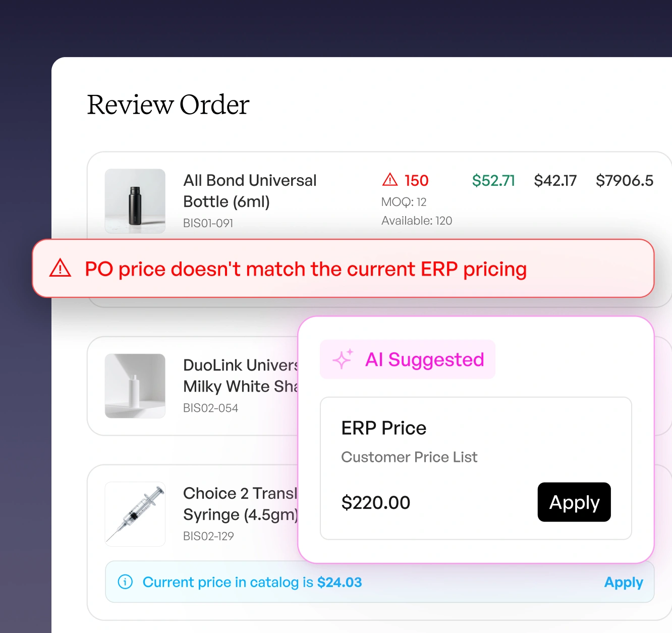The width and height of the screenshot is (672, 633).
Task: Click the Customer Price List label
Action: [409, 457]
